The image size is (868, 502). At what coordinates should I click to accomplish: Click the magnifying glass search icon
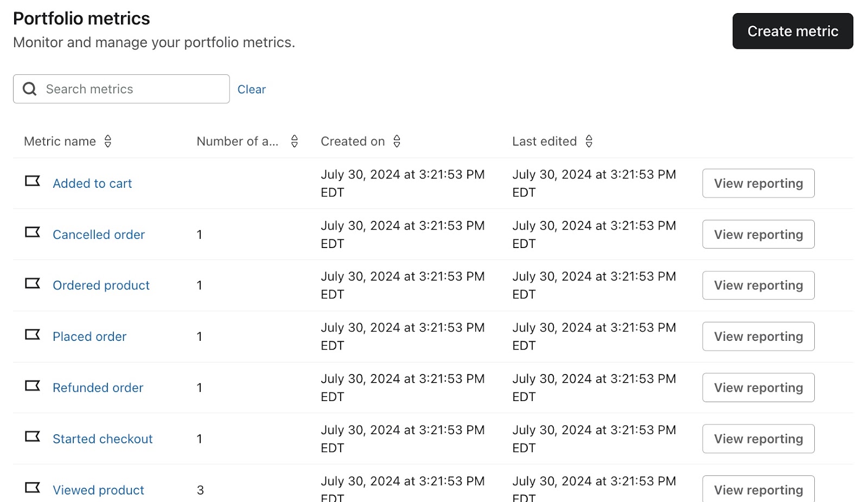point(30,89)
